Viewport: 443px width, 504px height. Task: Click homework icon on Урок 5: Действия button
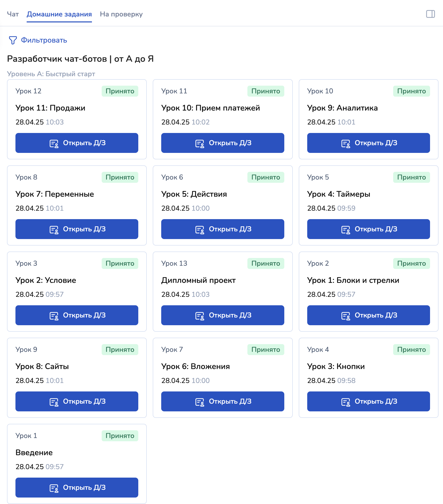click(x=200, y=230)
